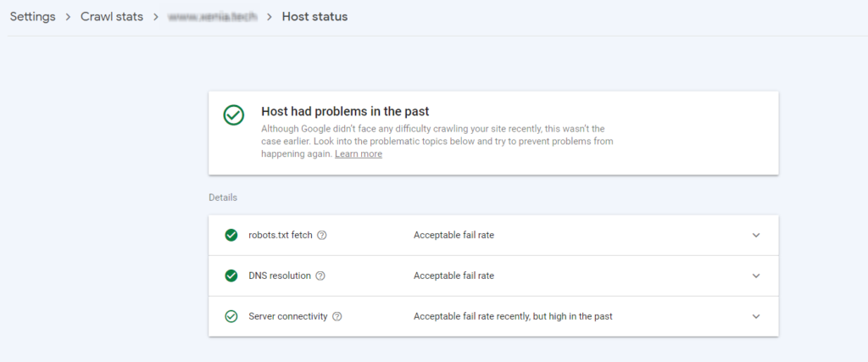Open the Learn more link
This screenshot has width=868, height=362.
coord(359,154)
